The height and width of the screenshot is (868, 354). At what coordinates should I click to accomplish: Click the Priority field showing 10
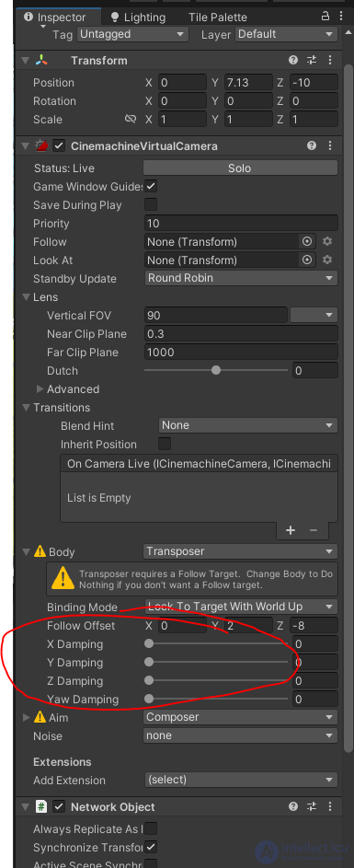[x=241, y=223]
